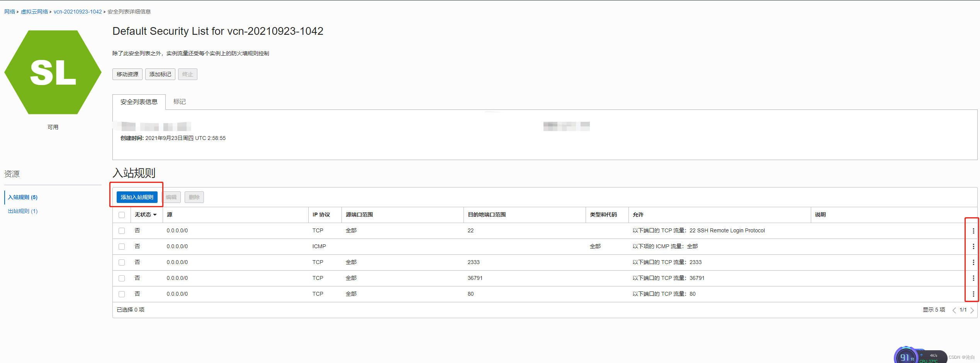Follow the vcn-20210923-1042 breadcrumb link
The height and width of the screenshot is (363, 980).
78,12
